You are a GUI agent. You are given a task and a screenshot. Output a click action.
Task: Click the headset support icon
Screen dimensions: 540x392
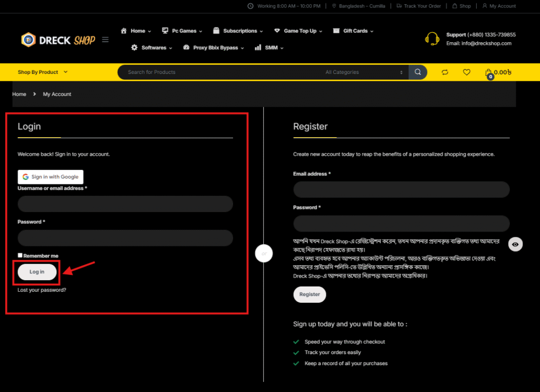coord(432,39)
